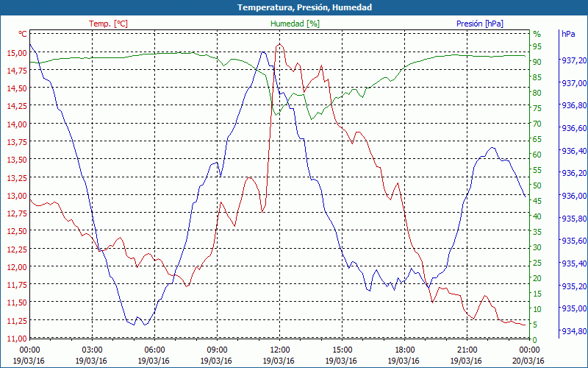Click the temperature axis value '12,75'
This screenshot has height=368, width=588.
tap(17, 213)
